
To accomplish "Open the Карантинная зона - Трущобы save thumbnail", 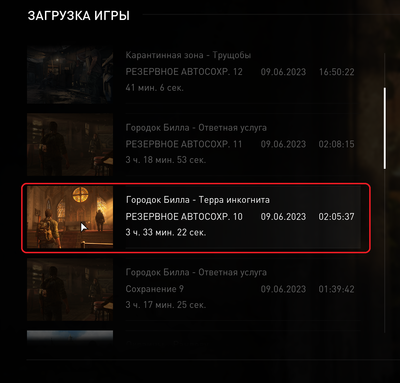I will click(x=70, y=75).
